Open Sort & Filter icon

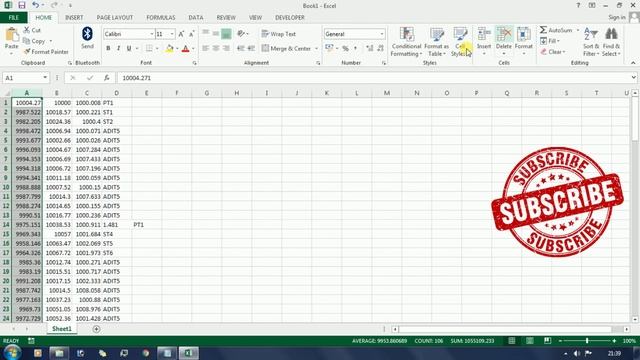click(x=591, y=34)
